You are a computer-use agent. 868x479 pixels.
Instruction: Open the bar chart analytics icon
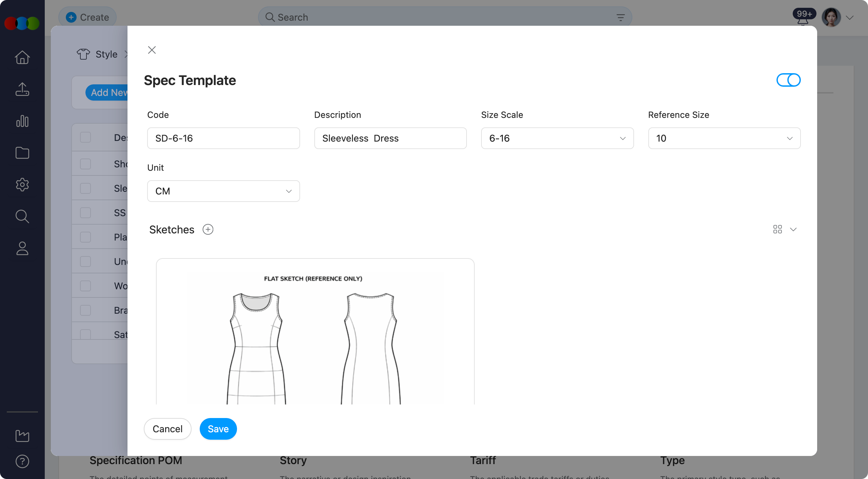(x=22, y=121)
